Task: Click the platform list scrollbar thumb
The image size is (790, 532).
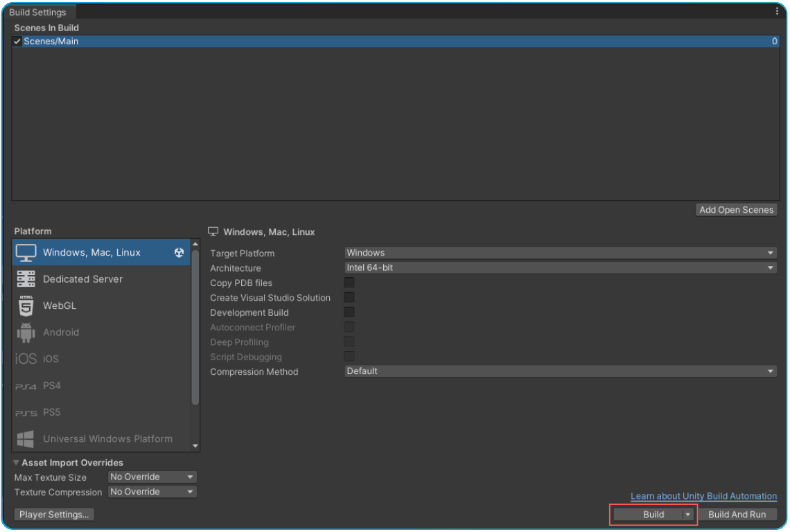Action: point(195,326)
